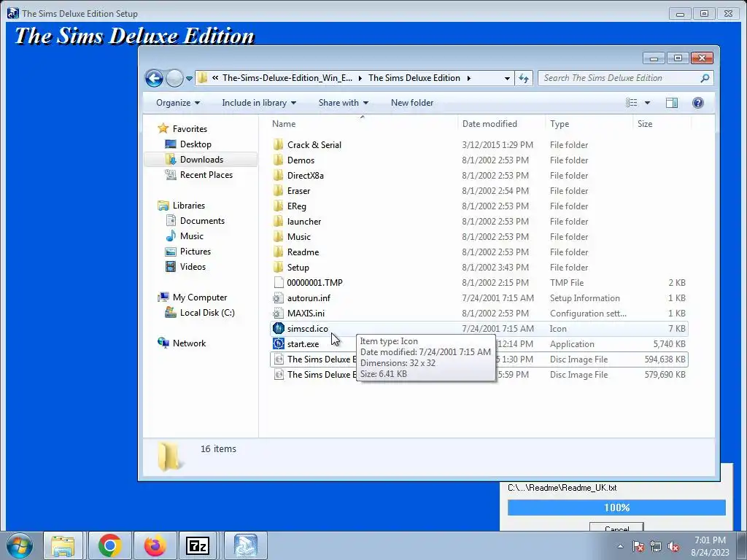Select the Pictures library
Viewport: 747px width, 560px height.
[196, 252]
